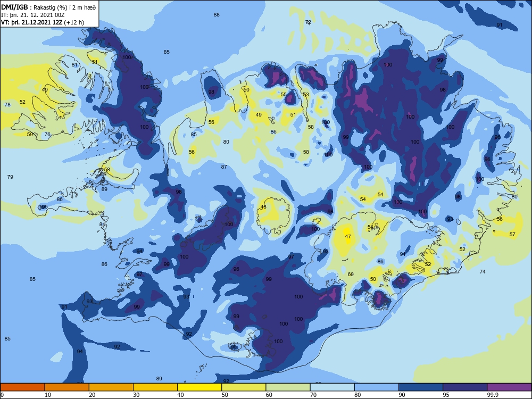This screenshot has width=532, height=399.
Task: Click the 'VT: þri. 21.12.2021 12Z (+12 h)' line
Action: click(x=43, y=22)
